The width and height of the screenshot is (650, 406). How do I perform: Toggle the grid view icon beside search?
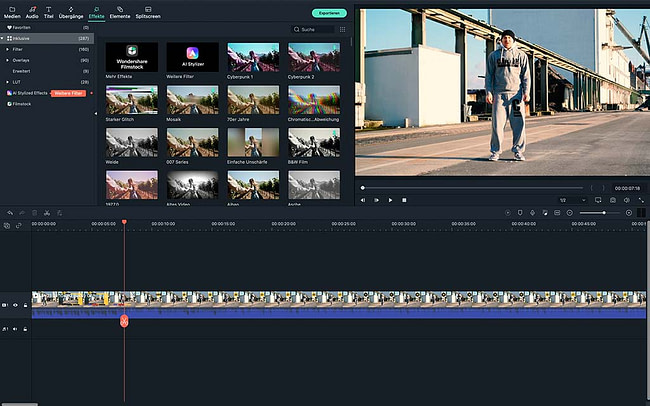342,29
